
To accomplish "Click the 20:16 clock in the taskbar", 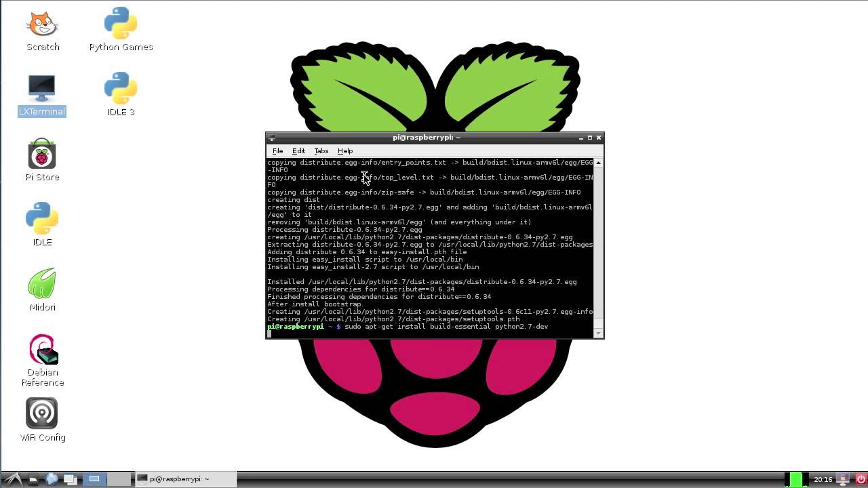I will coord(823,479).
